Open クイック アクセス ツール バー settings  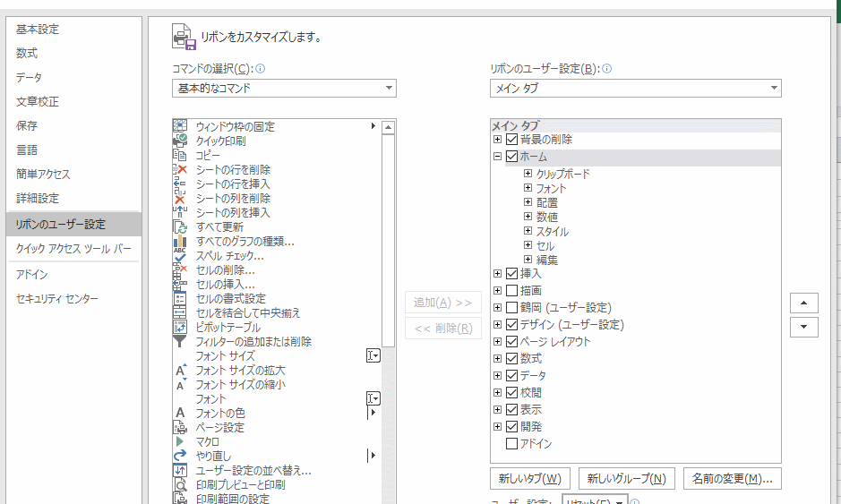pos(73,248)
